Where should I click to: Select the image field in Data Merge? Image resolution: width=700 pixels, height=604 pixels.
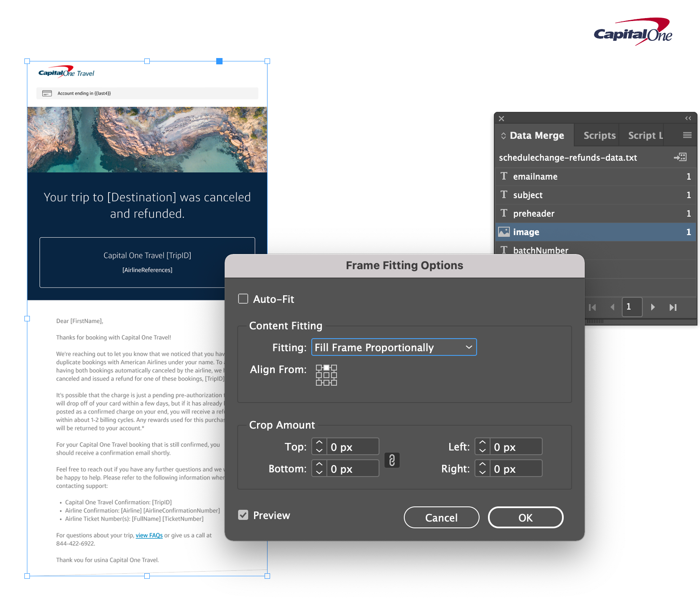pos(595,232)
